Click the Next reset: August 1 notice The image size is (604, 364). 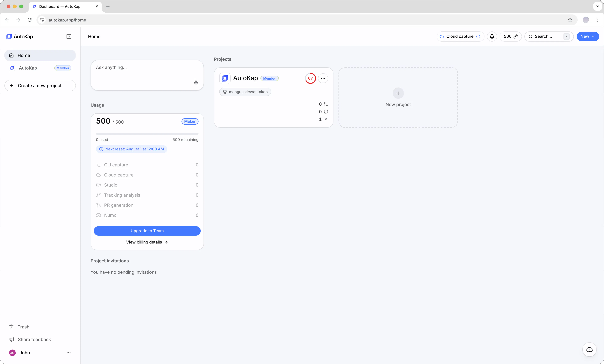tap(132, 149)
